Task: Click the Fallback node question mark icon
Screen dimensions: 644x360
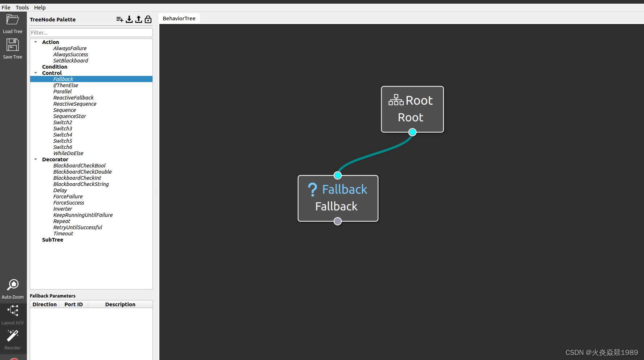Action: [312, 190]
